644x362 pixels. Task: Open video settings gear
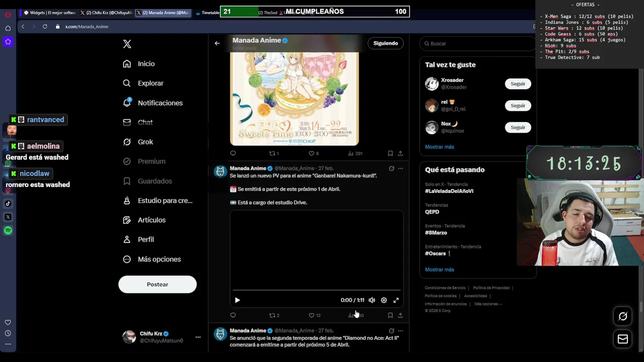(x=384, y=300)
